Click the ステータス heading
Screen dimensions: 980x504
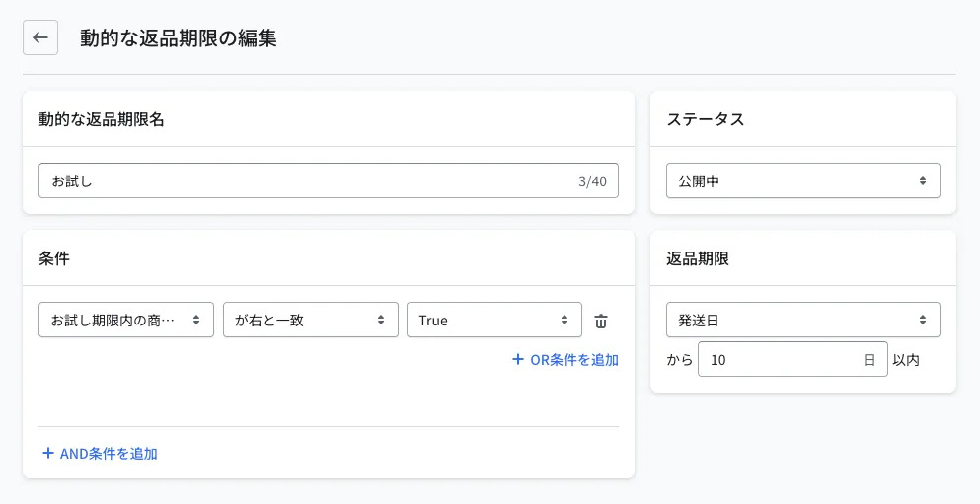(705, 119)
